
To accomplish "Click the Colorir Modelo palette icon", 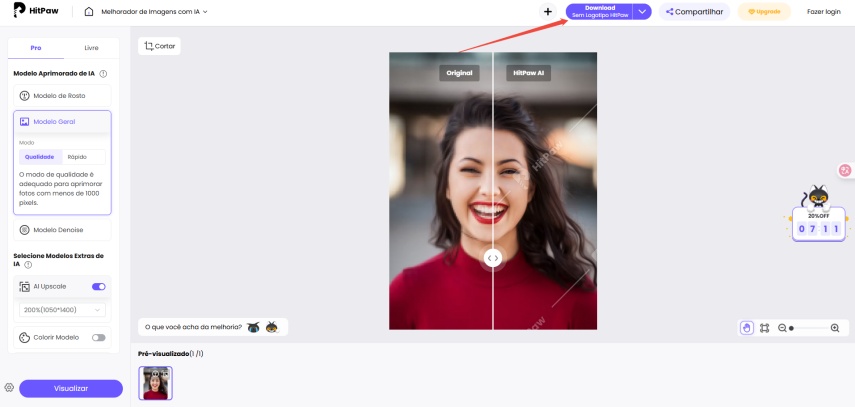I will (24, 338).
